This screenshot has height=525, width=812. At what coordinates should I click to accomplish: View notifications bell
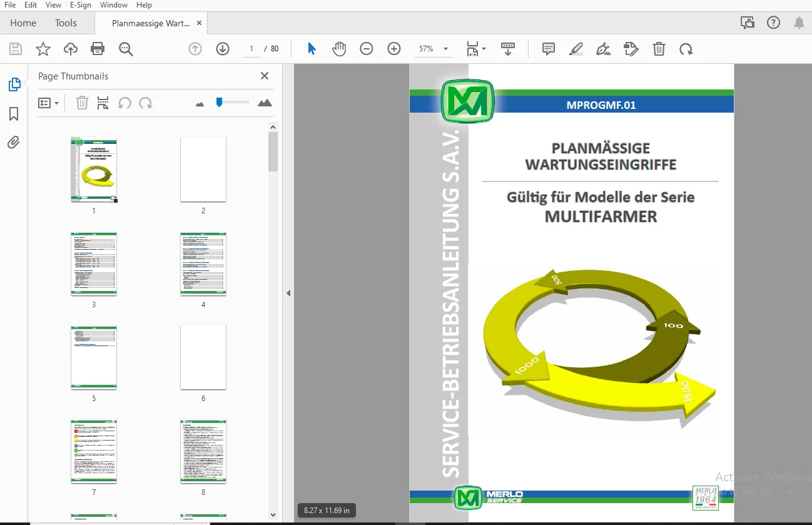click(799, 23)
